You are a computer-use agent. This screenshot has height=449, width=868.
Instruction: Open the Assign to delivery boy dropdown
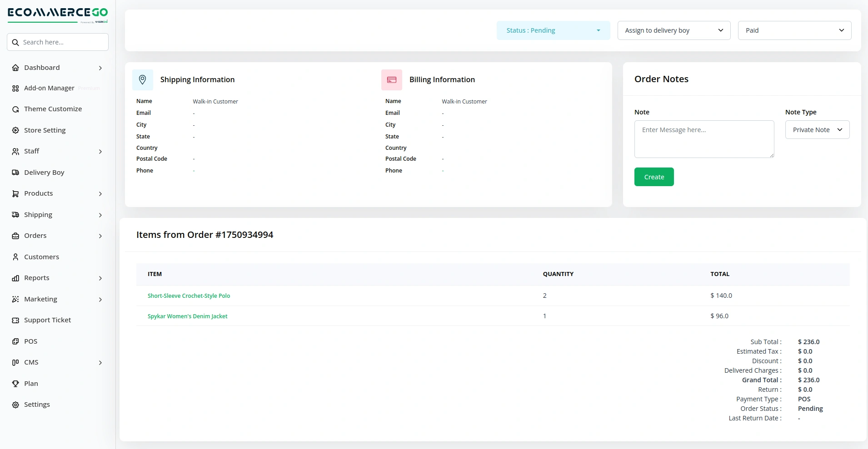(x=673, y=30)
